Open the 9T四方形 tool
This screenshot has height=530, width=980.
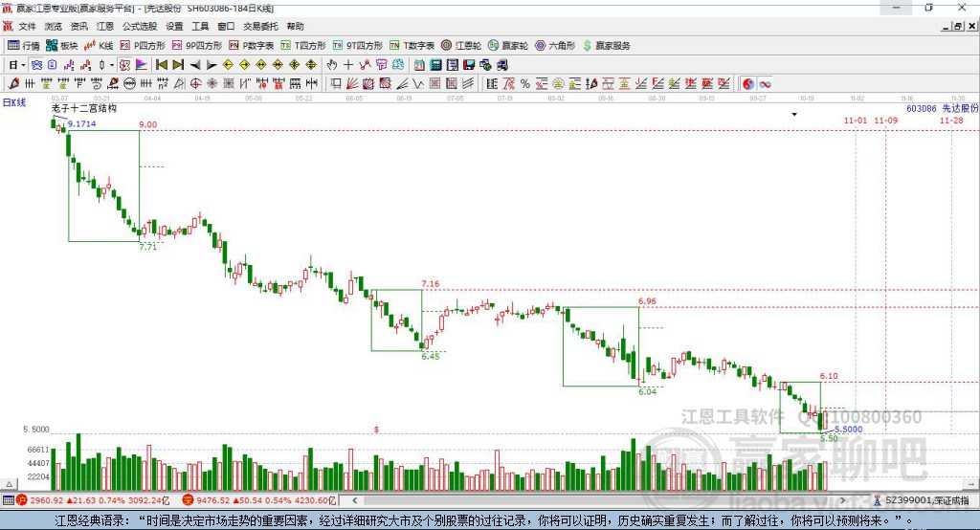pyautogui.click(x=358, y=46)
